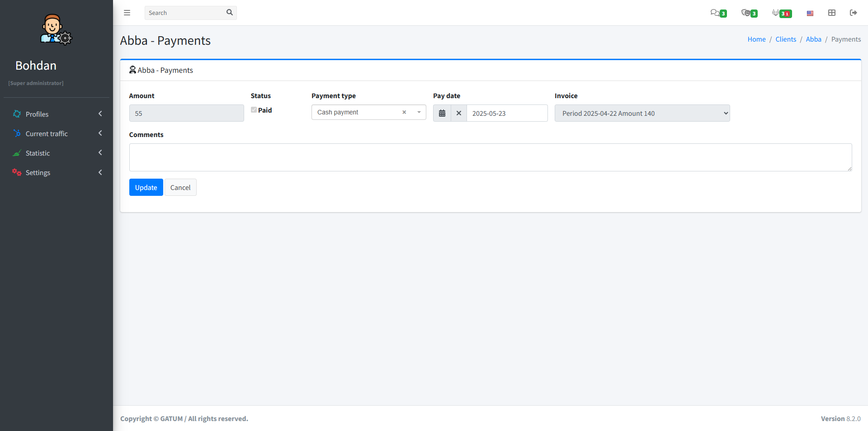Toggle the sidebar hamburger menu
Viewport: 868px width, 431px height.
[127, 13]
